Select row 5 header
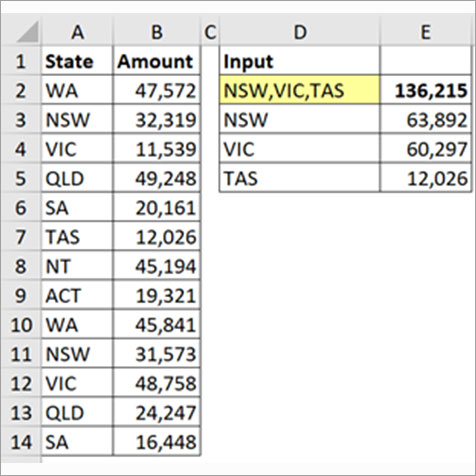 [21, 178]
